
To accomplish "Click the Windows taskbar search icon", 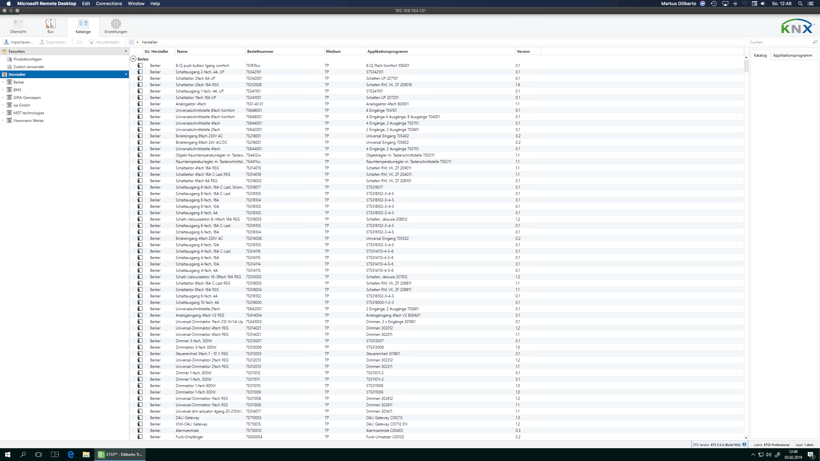I will point(23,455).
